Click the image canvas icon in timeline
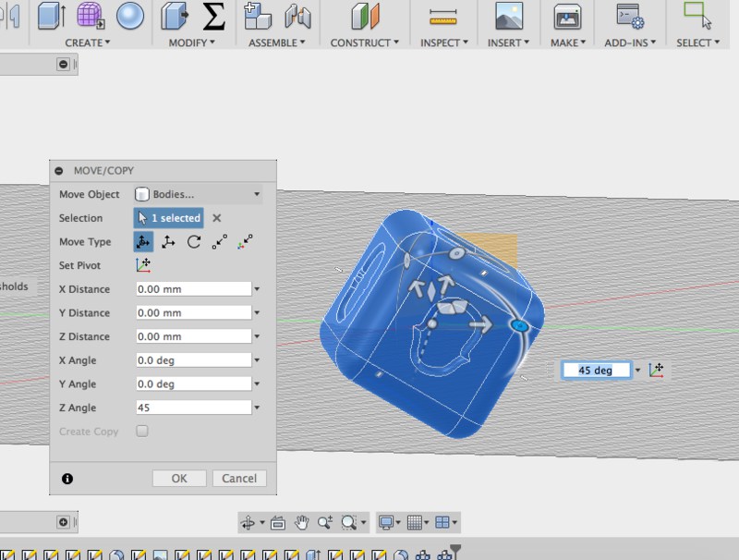Image resolution: width=739 pixels, height=560 pixels. pos(160,555)
